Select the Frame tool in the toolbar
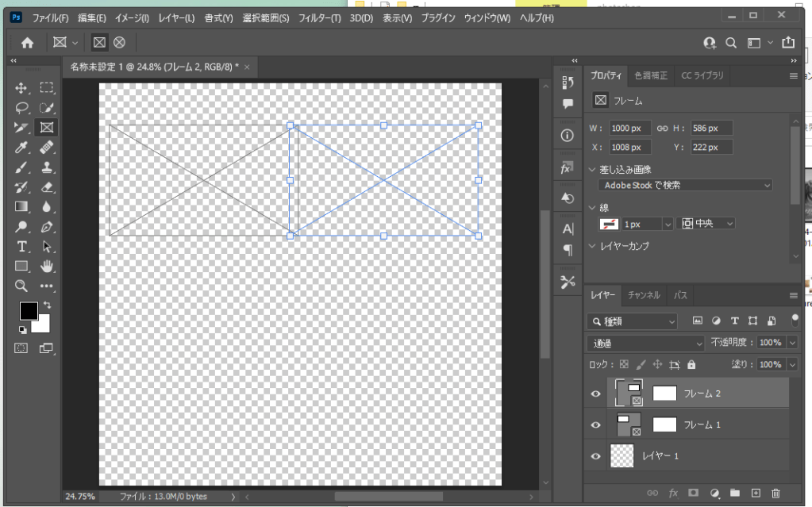 tap(47, 127)
